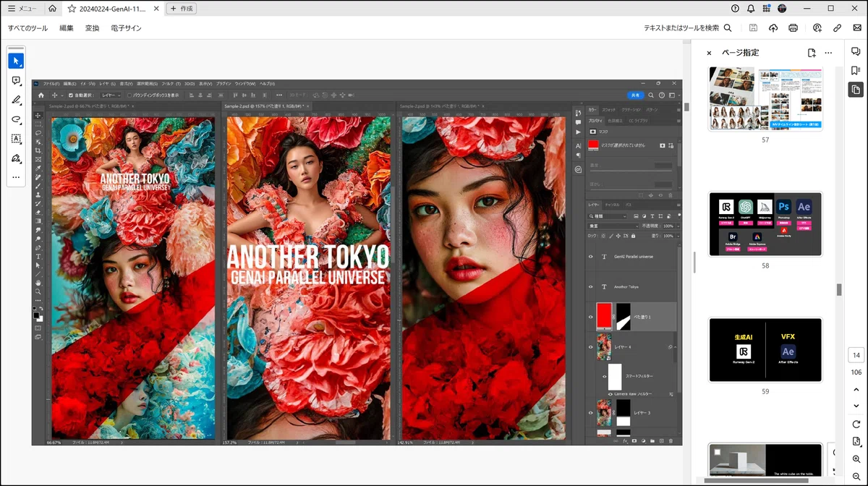The image size is (868, 486).
Task: Zoom in with the magnifier plus
Action: 856,459
